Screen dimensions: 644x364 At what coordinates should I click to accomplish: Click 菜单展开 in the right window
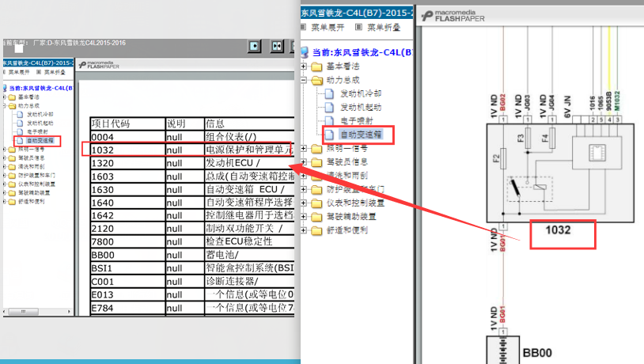(328, 28)
